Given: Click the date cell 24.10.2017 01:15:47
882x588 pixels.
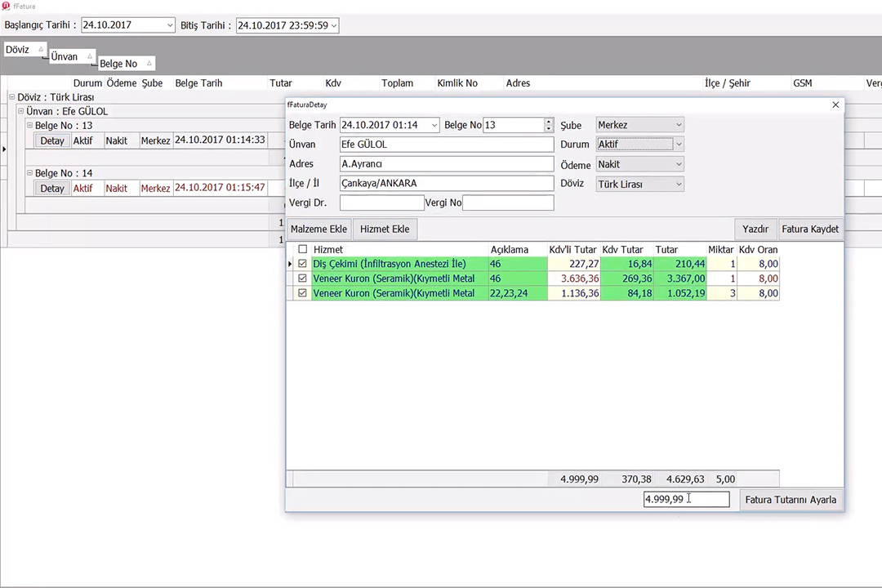Looking at the screenshot, I should coord(220,187).
